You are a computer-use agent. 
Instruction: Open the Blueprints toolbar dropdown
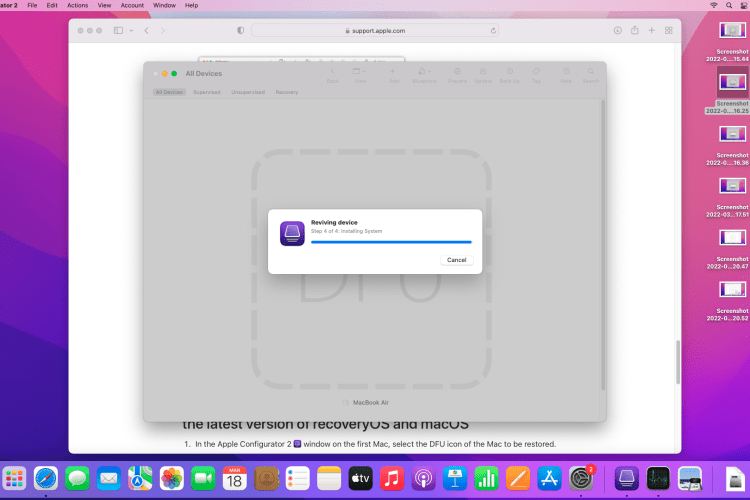424,75
